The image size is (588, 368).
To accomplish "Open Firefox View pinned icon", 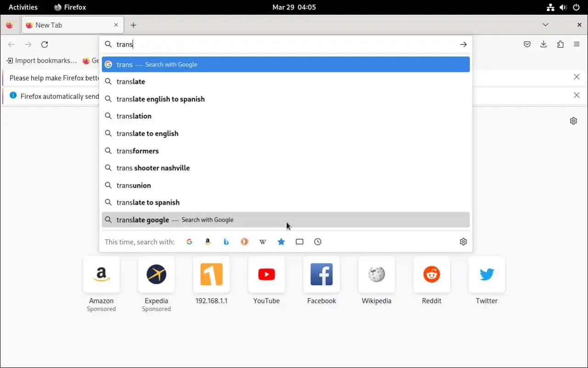I will pyautogui.click(x=10, y=25).
